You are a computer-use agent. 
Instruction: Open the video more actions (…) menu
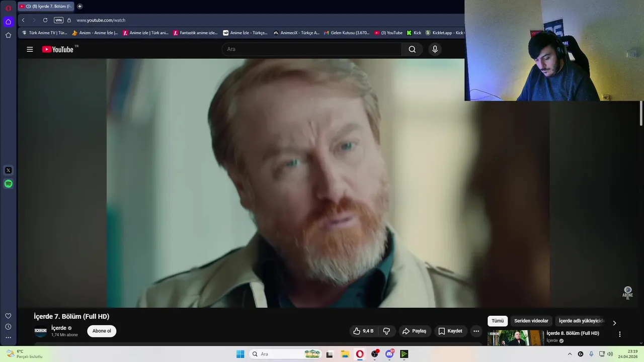tap(476, 331)
